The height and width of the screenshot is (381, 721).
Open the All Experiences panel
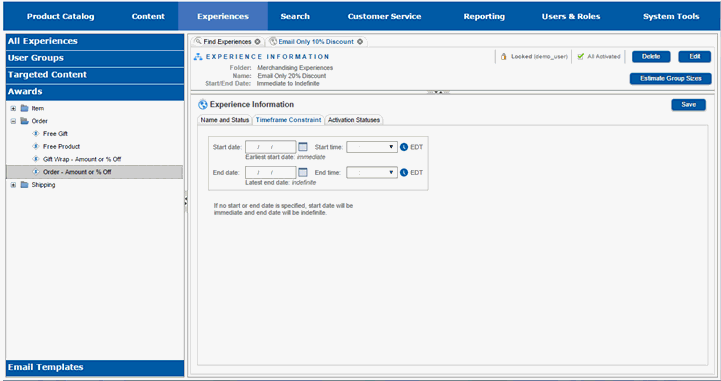95,41
